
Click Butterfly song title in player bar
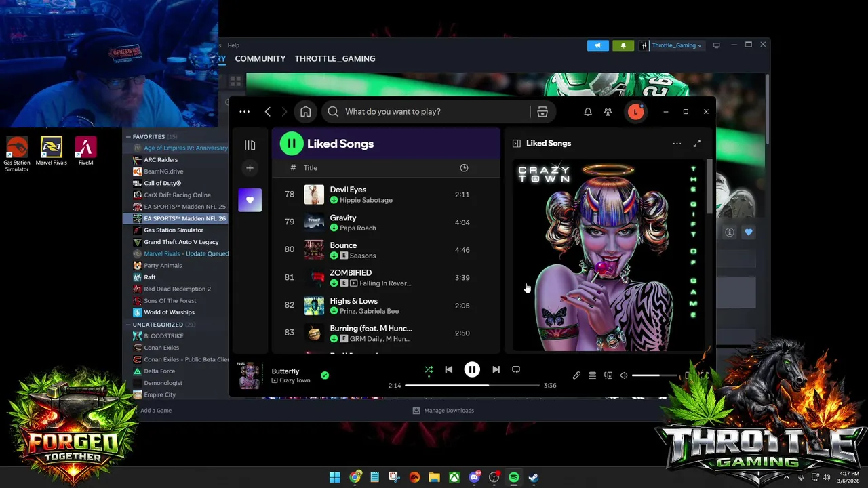(285, 371)
